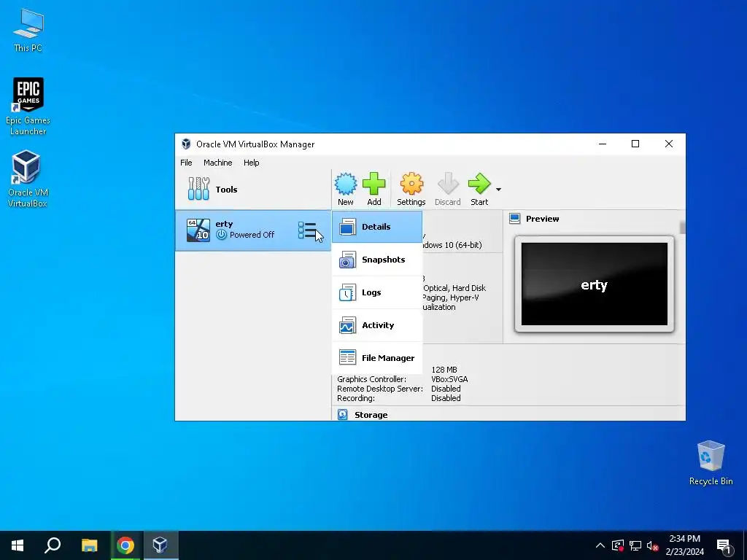Image resolution: width=747 pixels, height=560 pixels.
Task: Minimize the VirtualBox Manager window
Action: pos(603,144)
